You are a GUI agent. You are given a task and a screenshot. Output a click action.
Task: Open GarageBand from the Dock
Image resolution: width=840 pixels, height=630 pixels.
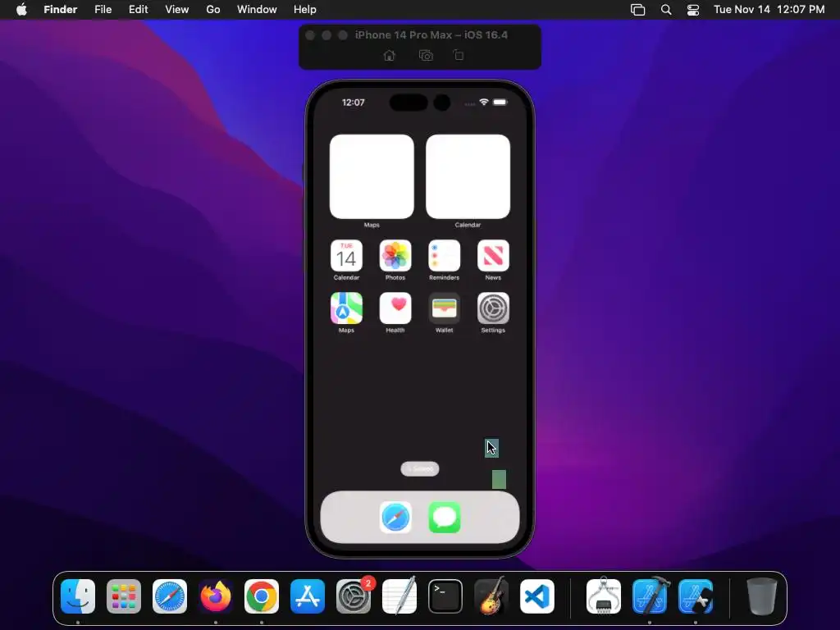(x=491, y=596)
